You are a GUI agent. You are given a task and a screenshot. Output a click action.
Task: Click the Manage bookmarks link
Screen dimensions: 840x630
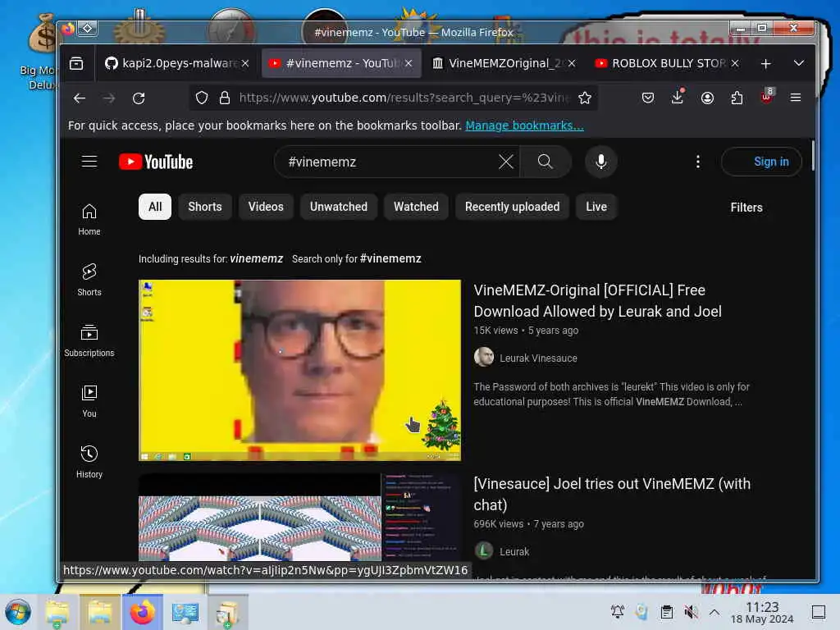tap(524, 126)
